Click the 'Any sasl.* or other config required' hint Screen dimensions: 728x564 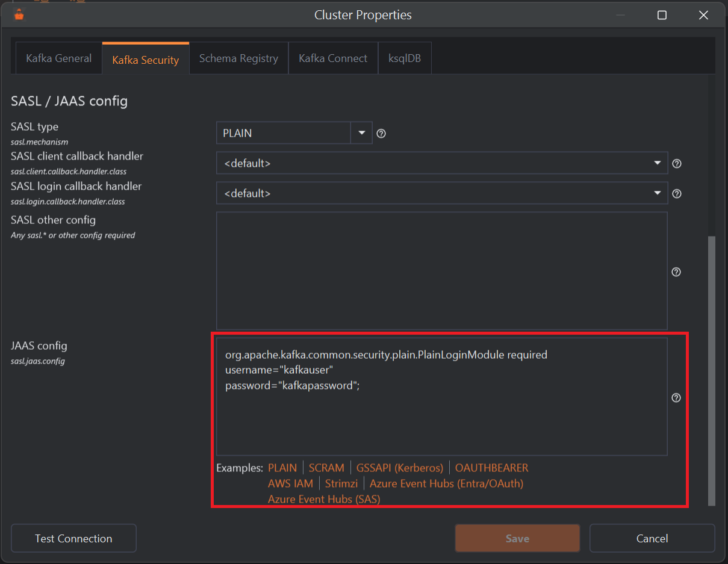tap(73, 235)
